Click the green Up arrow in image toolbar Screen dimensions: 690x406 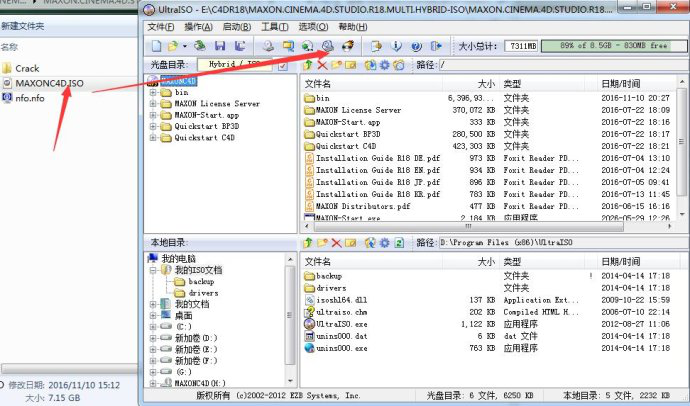pyautogui.click(x=308, y=65)
